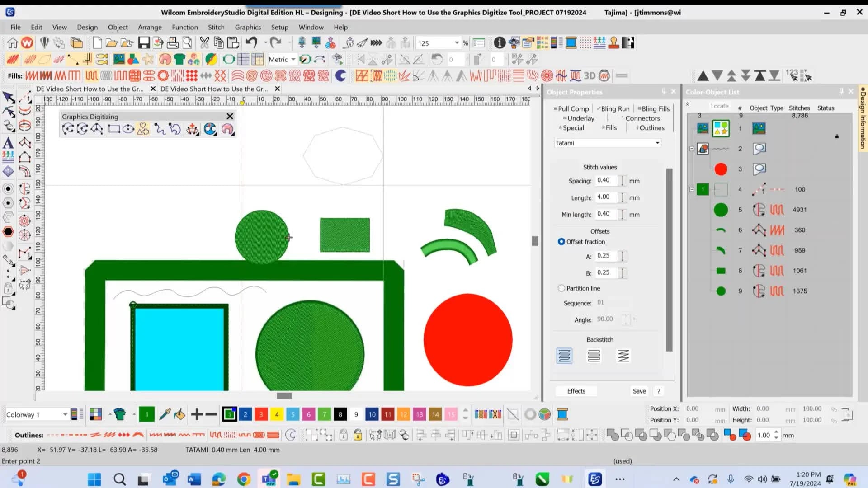Click the Save design floppy disk icon
This screenshot has height=488, width=868.
click(x=144, y=43)
